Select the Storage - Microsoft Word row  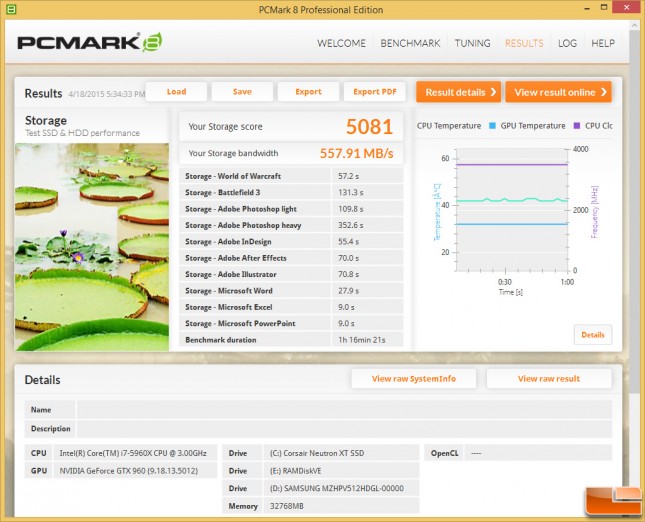click(291, 291)
